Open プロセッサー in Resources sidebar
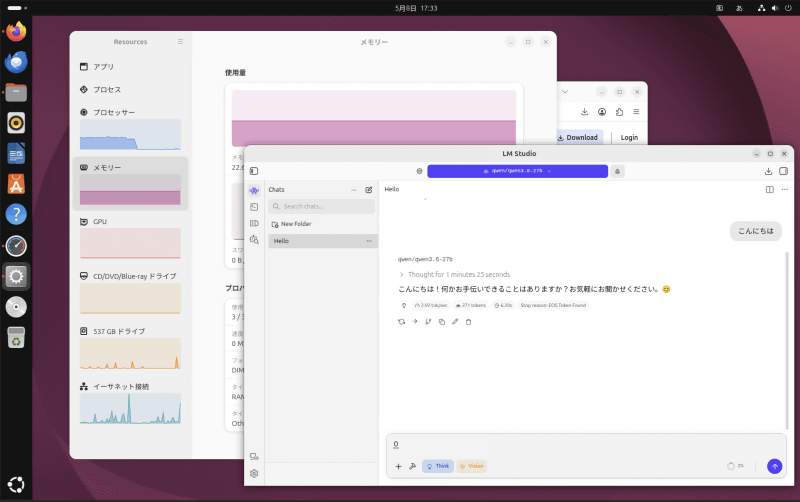Image resolution: width=800 pixels, height=502 pixels. (131, 128)
